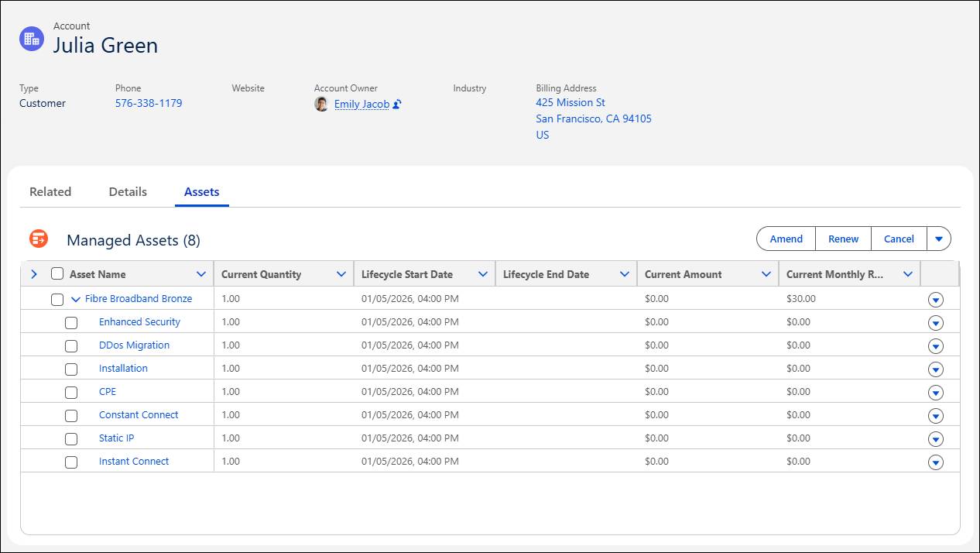Click the Managed Assets (8) heading
The image size is (980, 553).
coord(133,240)
